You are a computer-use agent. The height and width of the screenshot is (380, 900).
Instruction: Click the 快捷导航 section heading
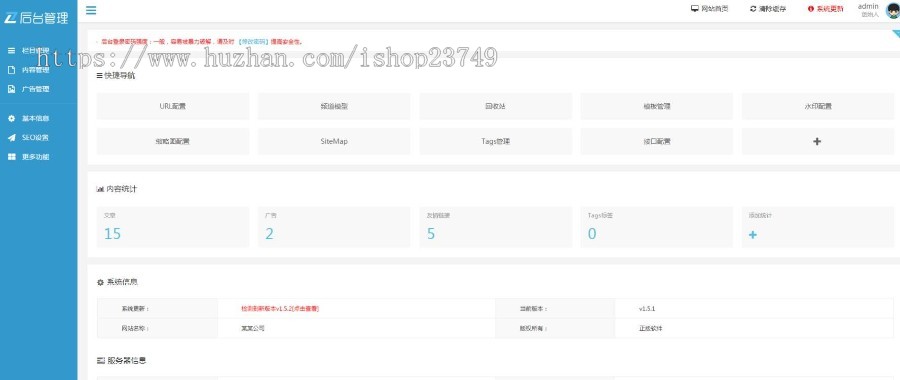(x=117, y=75)
